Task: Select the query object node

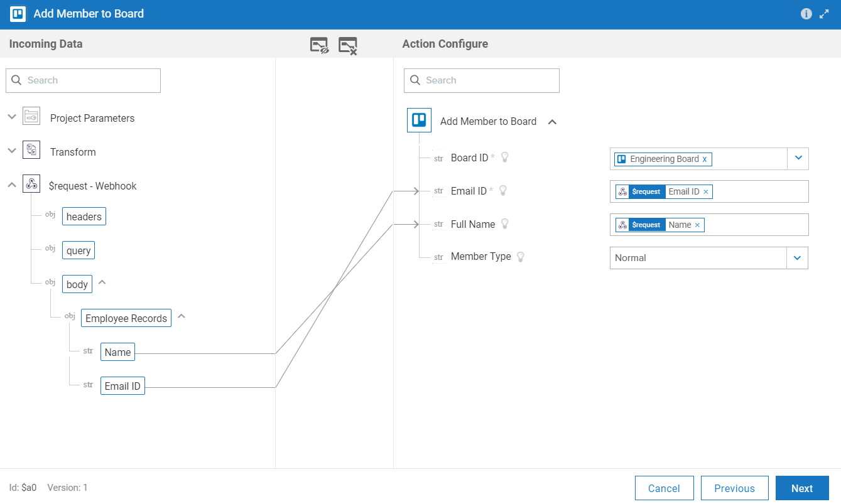Action: (x=79, y=250)
